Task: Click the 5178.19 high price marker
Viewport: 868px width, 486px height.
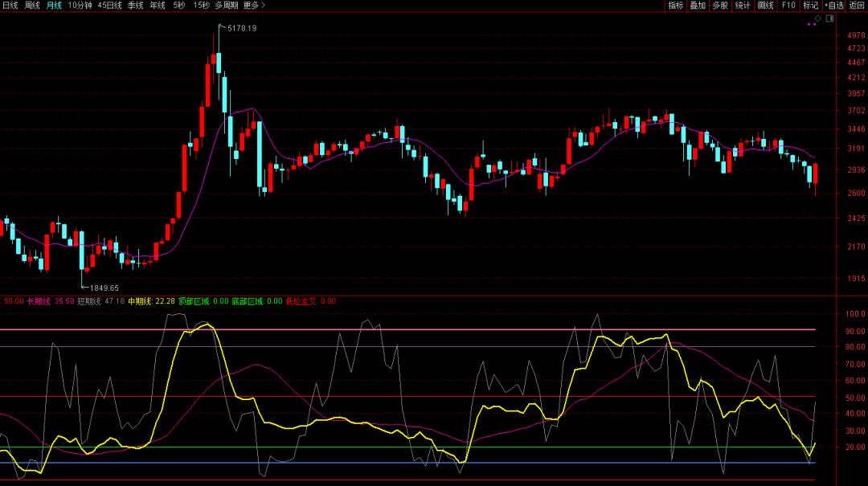Action: 242,29
